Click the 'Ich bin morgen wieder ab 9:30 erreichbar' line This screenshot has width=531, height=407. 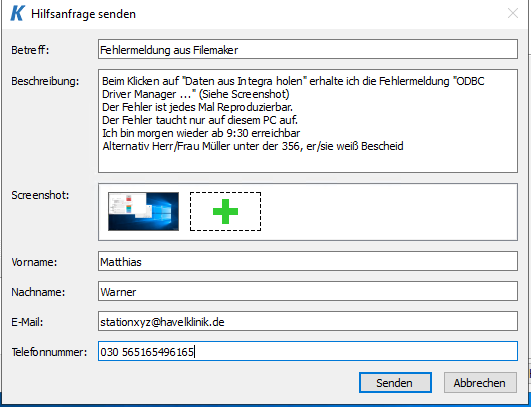(201, 133)
